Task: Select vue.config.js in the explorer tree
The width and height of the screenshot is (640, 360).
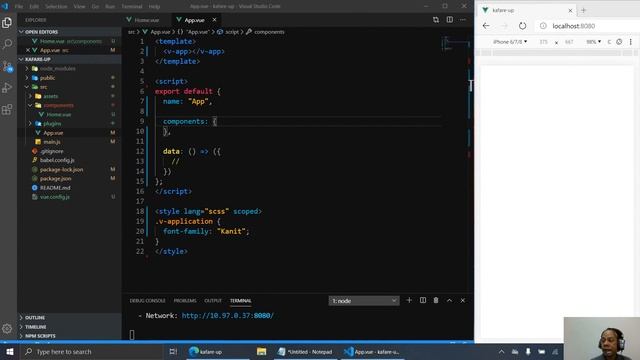Action: [55, 197]
